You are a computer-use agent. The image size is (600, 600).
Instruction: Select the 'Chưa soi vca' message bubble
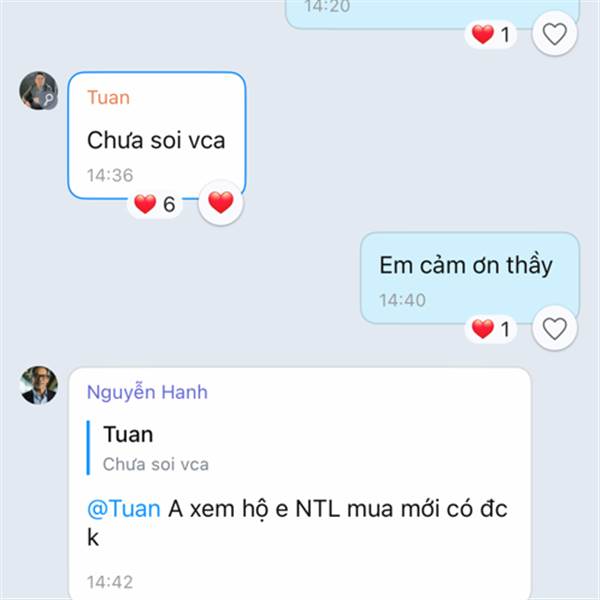(157, 135)
